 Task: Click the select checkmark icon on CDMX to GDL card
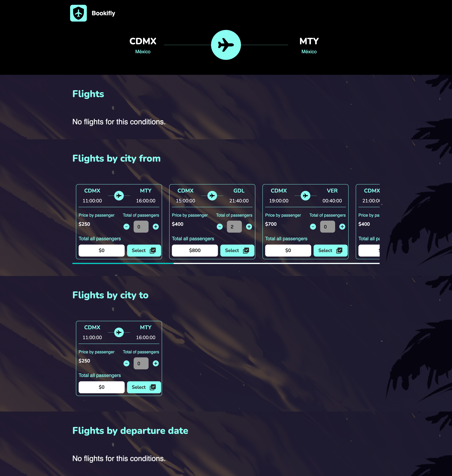pyautogui.click(x=246, y=250)
